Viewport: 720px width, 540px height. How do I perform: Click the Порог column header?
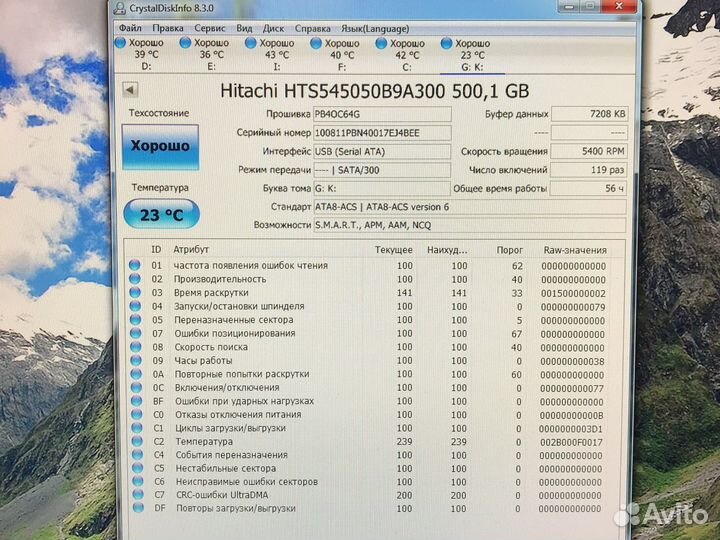[510, 250]
